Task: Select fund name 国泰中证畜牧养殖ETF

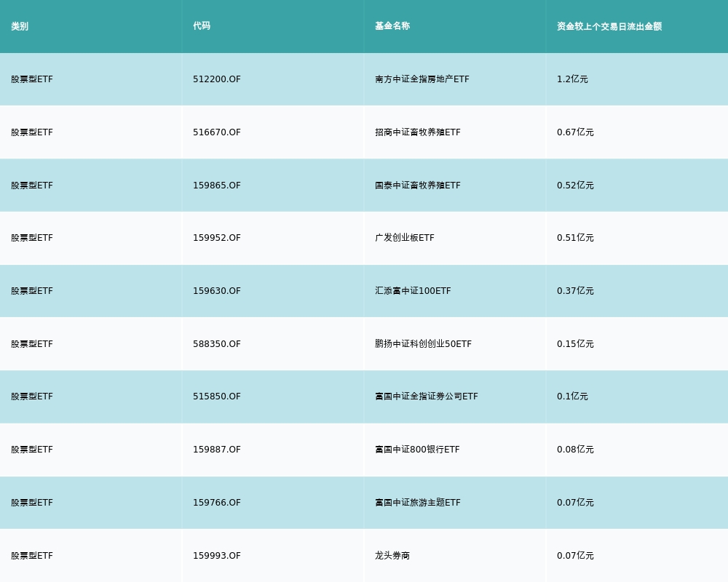Action: 418,186
